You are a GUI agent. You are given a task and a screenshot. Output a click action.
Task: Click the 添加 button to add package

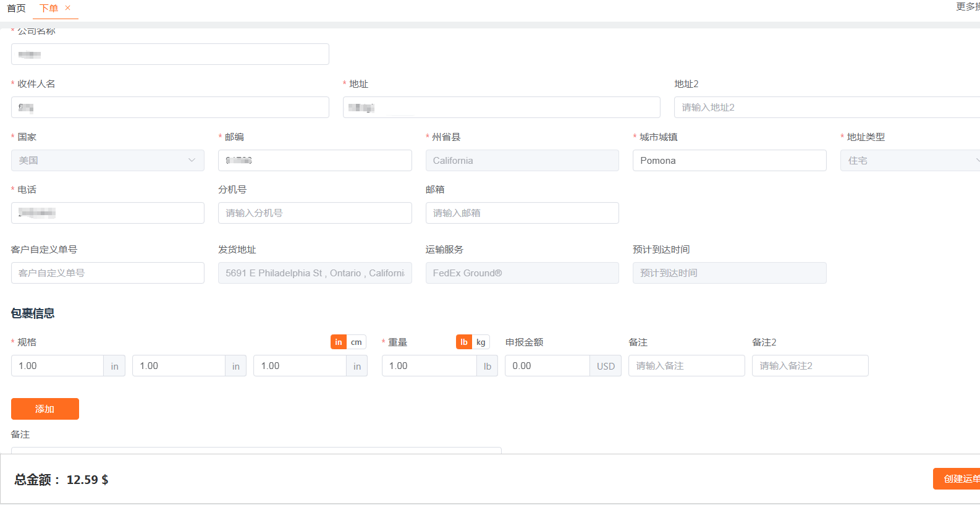pyautogui.click(x=45, y=409)
